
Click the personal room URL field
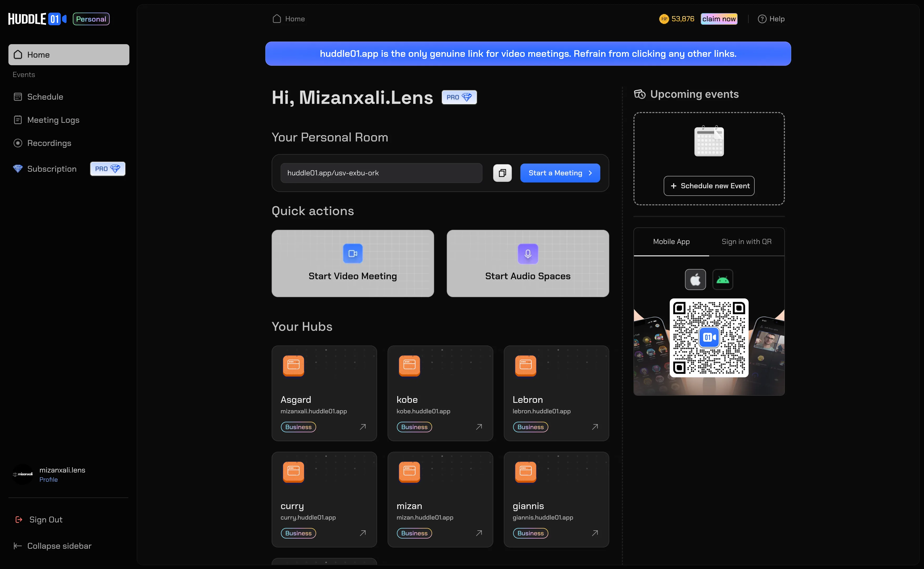pos(381,173)
